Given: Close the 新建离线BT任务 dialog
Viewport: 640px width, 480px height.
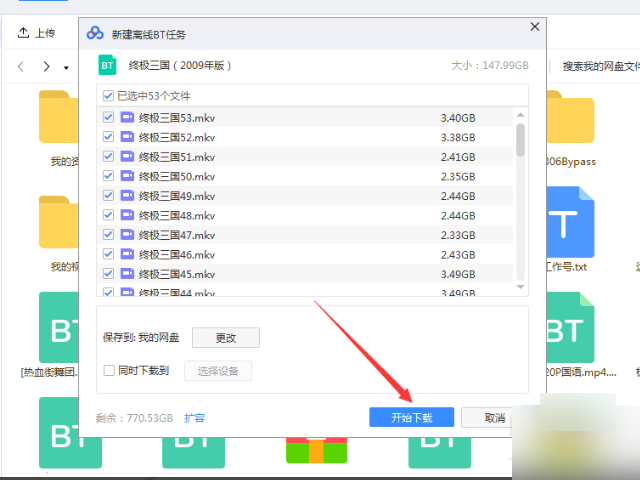Looking at the screenshot, I should pyautogui.click(x=535, y=27).
